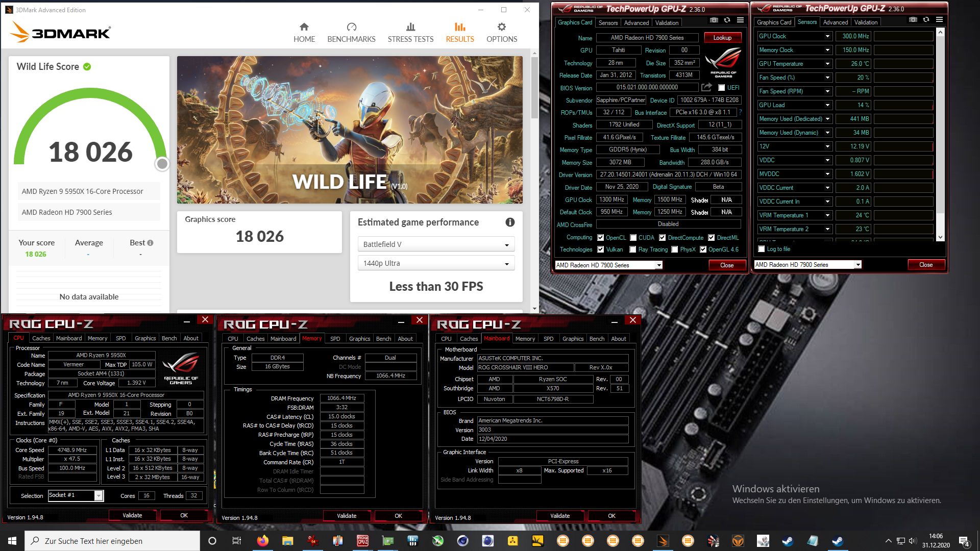Click the Bus Interface question mark in GPU-Z

[x=740, y=112]
